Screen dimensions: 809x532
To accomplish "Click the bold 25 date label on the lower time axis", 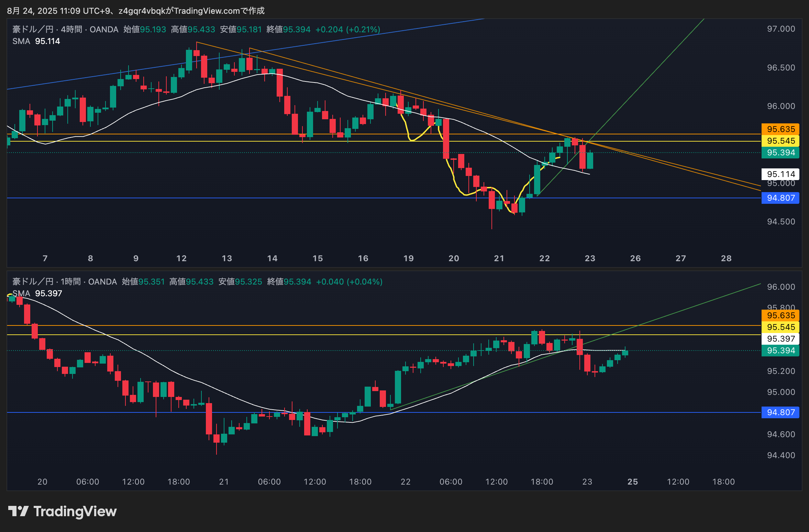I will (633, 482).
